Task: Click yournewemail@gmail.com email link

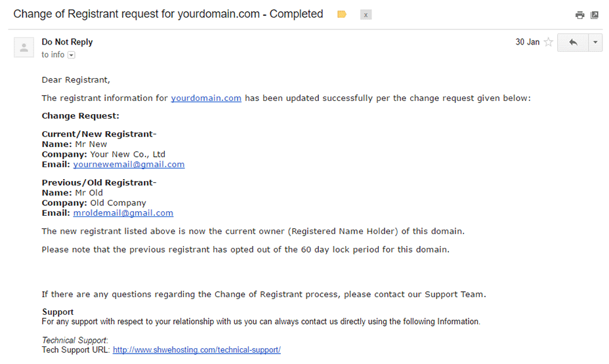Action: coord(129,165)
